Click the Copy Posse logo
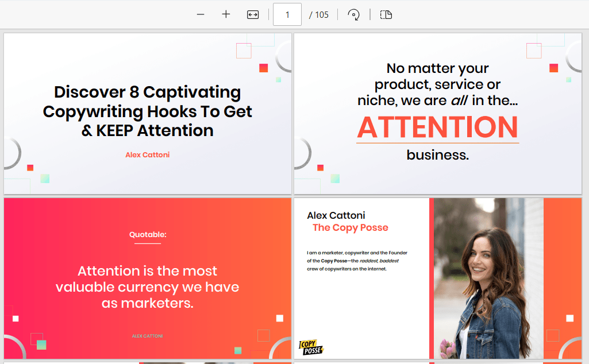Viewport: 589px width, 364px height. pos(311,347)
